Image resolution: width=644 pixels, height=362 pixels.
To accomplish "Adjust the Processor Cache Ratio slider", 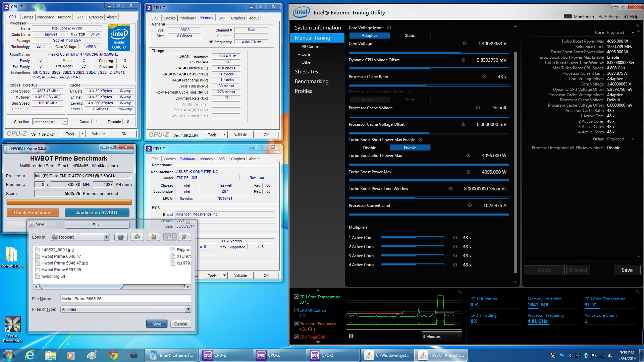I will click(x=429, y=85).
